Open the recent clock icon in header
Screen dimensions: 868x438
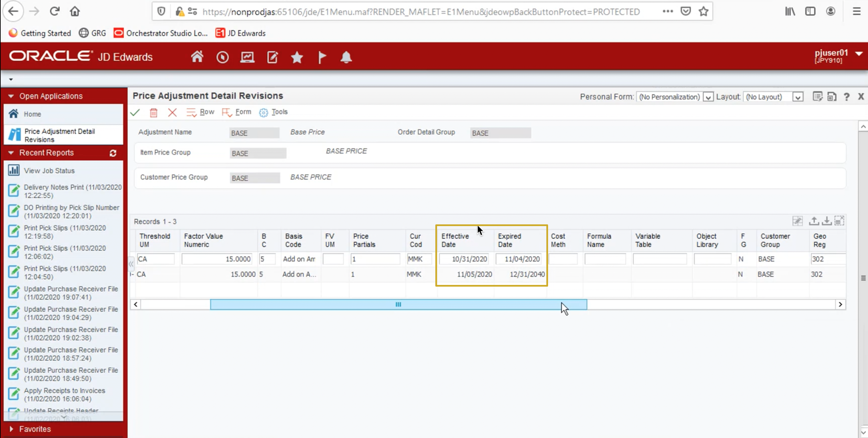(222, 57)
